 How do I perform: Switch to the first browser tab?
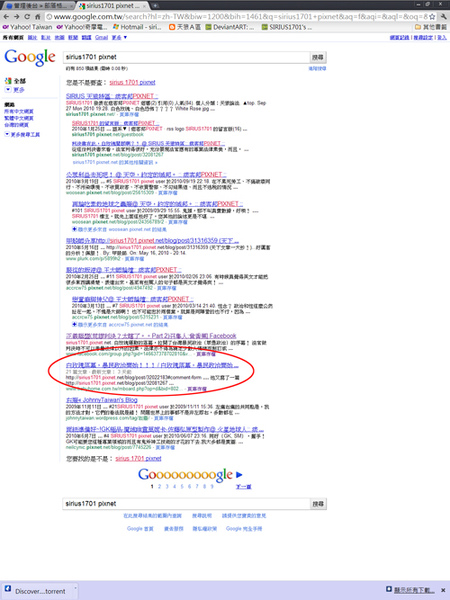point(38,6)
